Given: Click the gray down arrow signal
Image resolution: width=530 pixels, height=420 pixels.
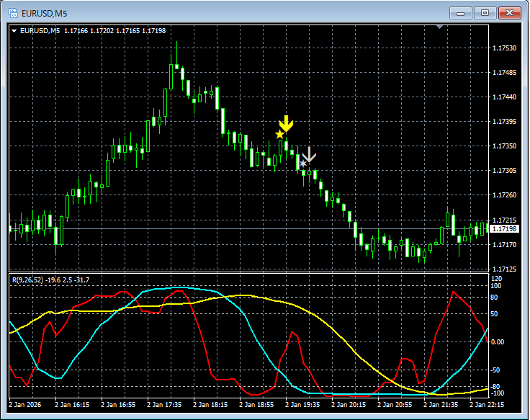Looking at the screenshot, I should [309, 155].
